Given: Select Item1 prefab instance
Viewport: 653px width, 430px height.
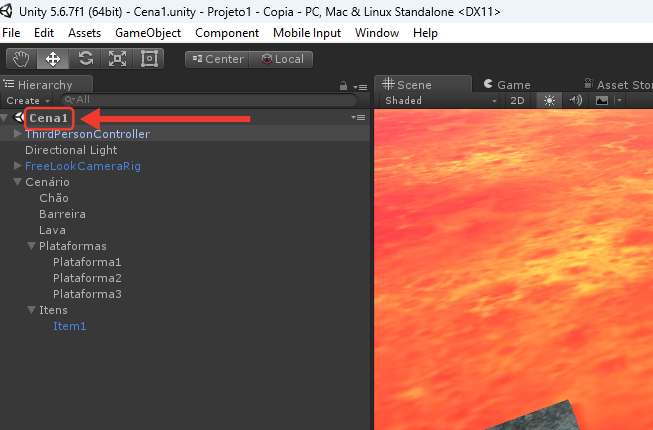Looking at the screenshot, I should pyautogui.click(x=70, y=326).
